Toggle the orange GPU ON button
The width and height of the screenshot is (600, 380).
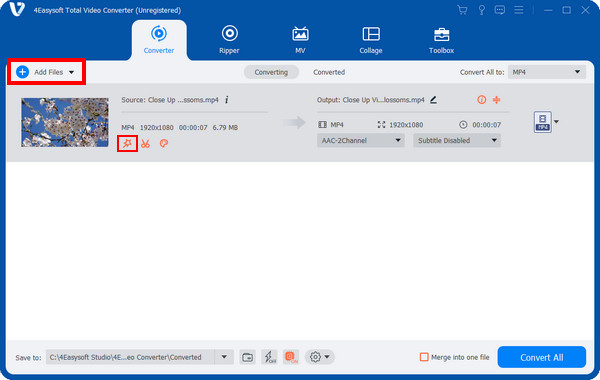291,357
